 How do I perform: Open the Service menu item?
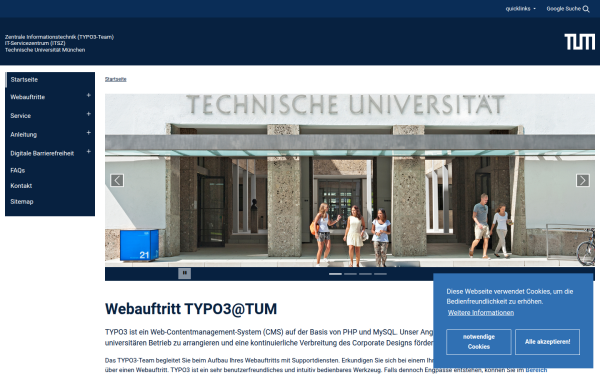pyautogui.click(x=21, y=116)
